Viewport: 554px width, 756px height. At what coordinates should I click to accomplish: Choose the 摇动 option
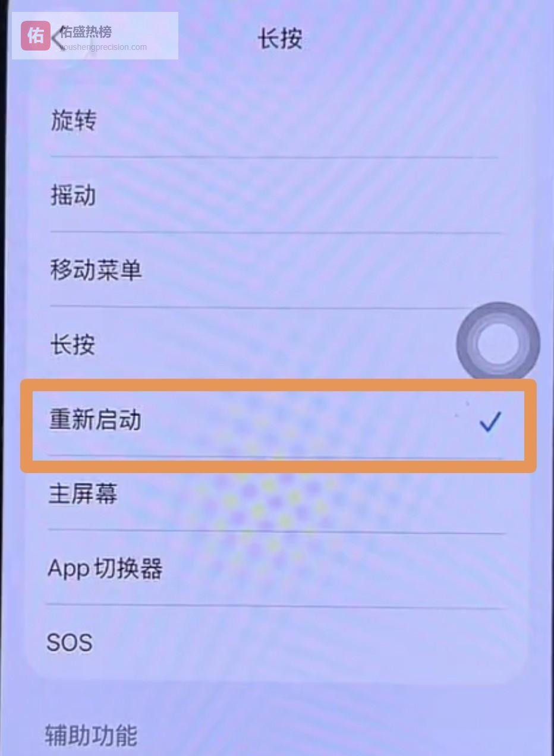(73, 196)
